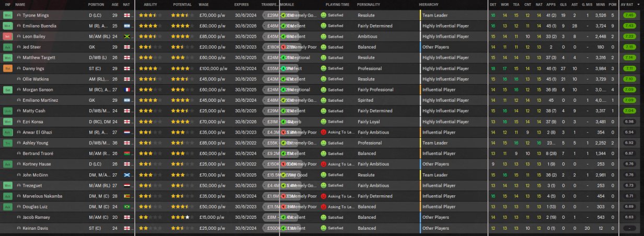644x236 pixels.
Task: Click the Ask badge next to Douglas Luiz
Action: click(7, 207)
